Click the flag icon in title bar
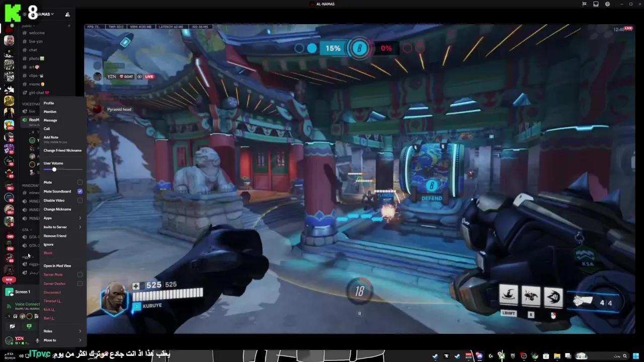644x362 pixels. [x=584, y=4]
